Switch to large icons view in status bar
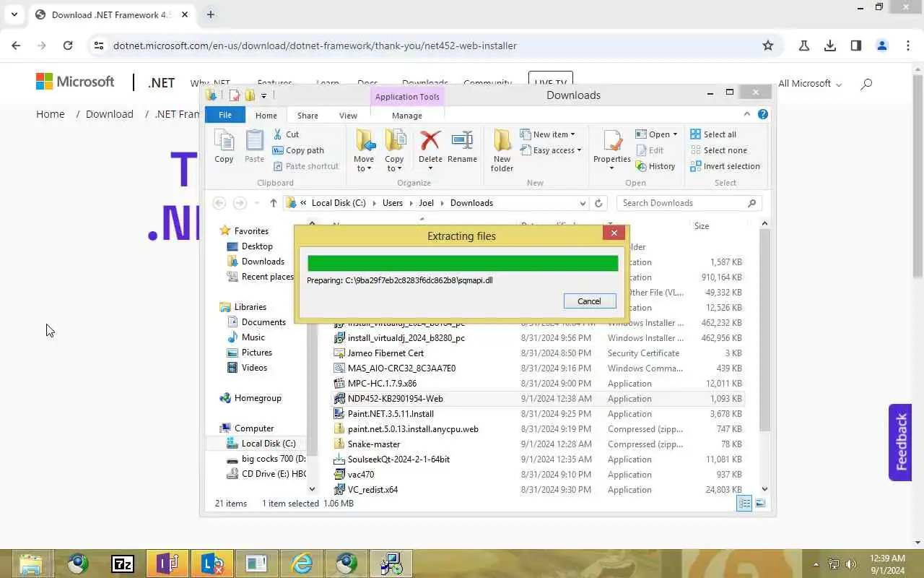 point(760,504)
